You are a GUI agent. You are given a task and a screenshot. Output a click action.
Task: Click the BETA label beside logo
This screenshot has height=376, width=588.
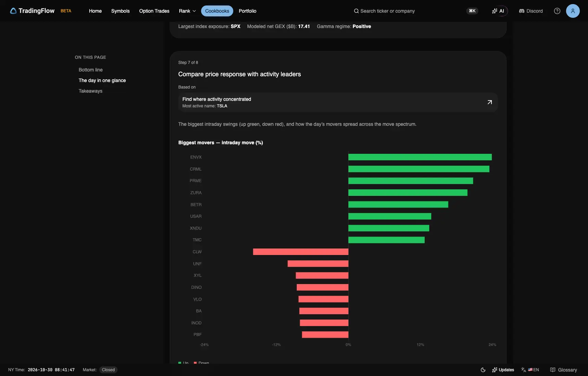point(66,11)
